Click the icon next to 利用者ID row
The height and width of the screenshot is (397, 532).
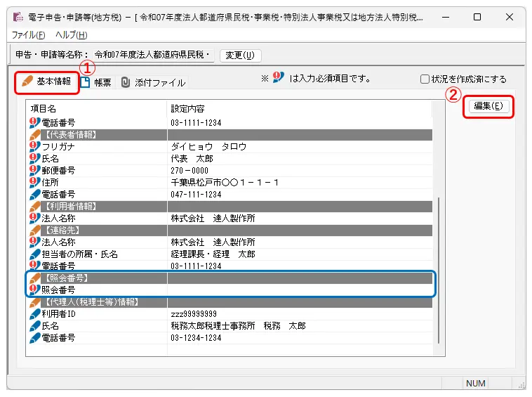pos(35,314)
